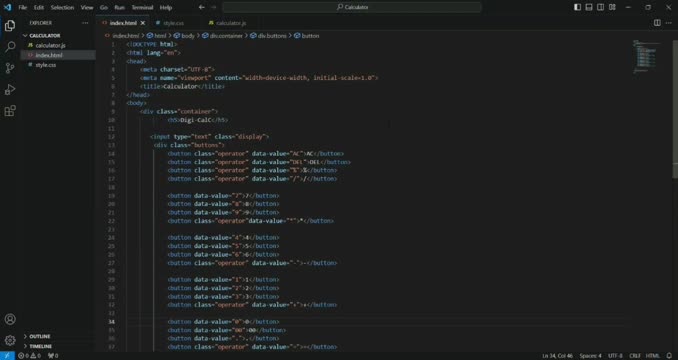
Task: Open the Terminal menu
Action: click(142, 7)
